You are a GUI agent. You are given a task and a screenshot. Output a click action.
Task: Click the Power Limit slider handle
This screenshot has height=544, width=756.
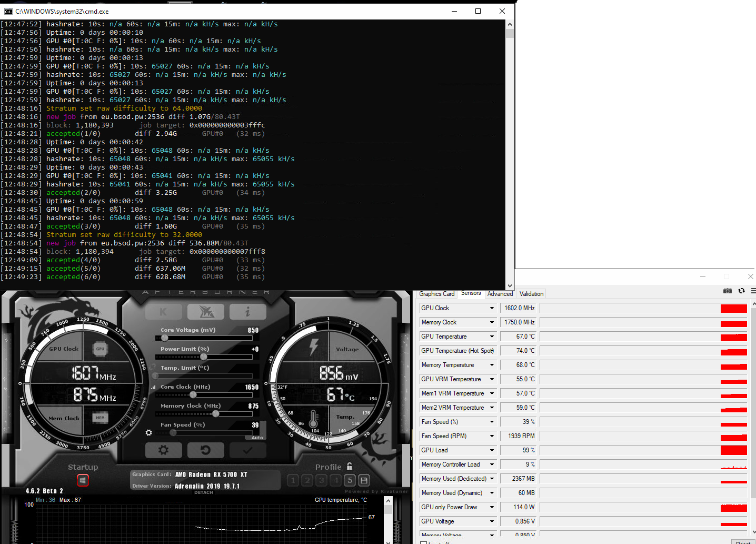coord(204,357)
